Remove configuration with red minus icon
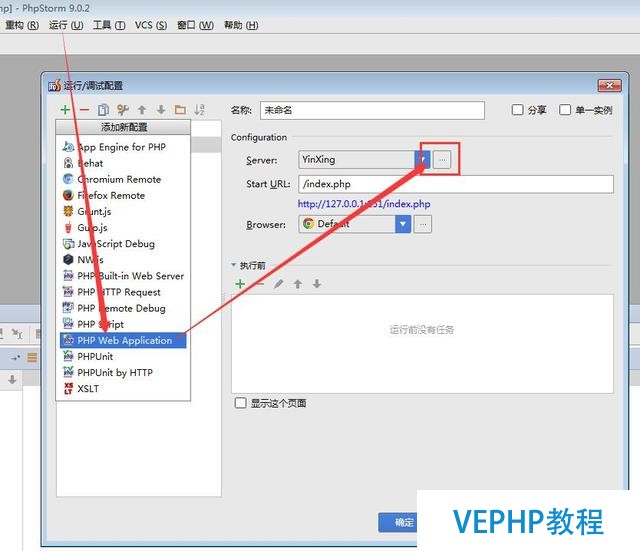The height and width of the screenshot is (551, 640). 84,109
